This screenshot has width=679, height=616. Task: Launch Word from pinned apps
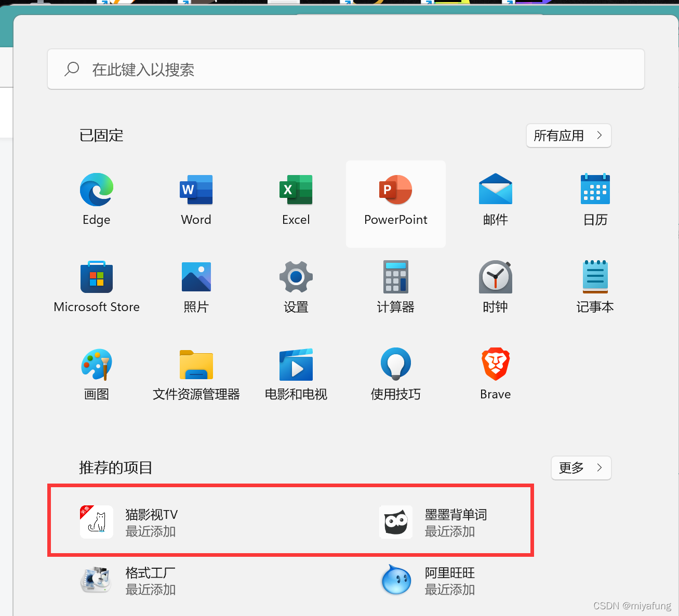(x=196, y=190)
